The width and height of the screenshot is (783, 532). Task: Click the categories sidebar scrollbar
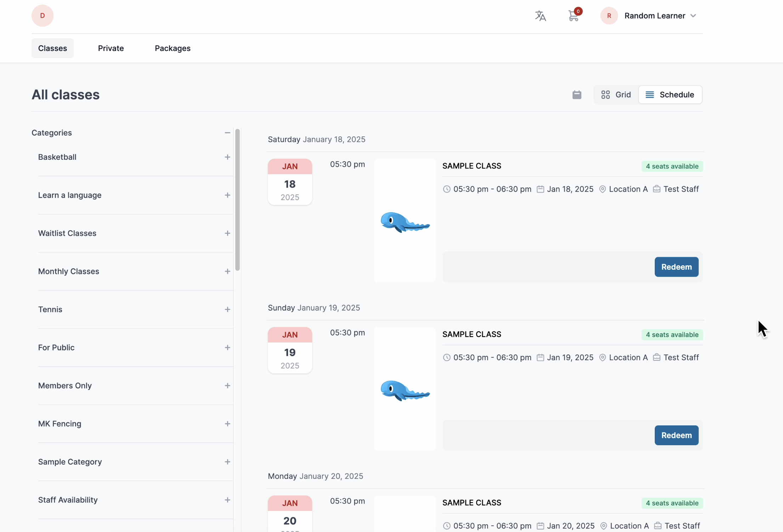click(237, 200)
